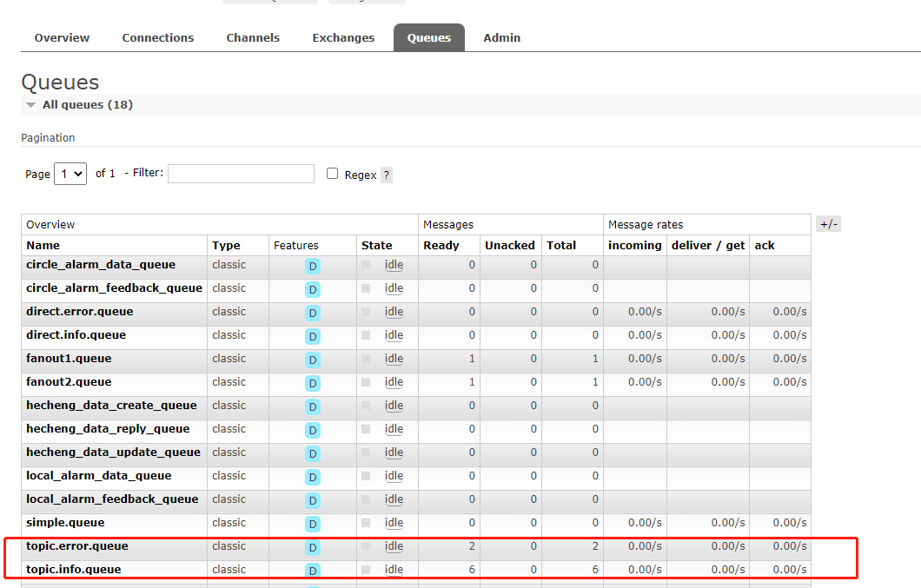Open fanout2.queue details
The image size is (921, 588).
click(x=69, y=382)
